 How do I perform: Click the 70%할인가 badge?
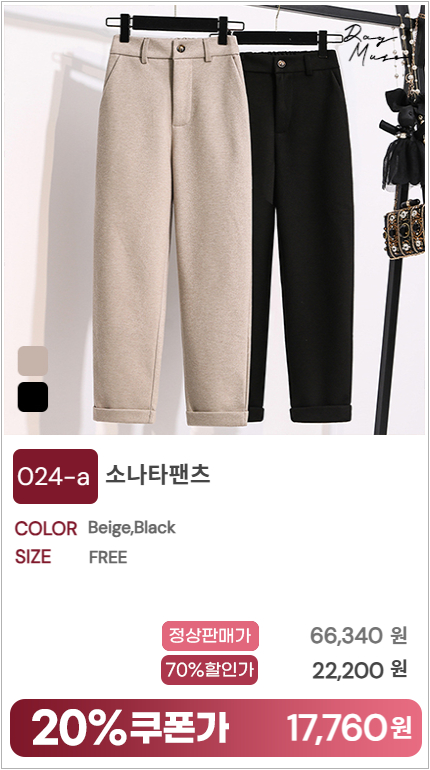tap(210, 669)
